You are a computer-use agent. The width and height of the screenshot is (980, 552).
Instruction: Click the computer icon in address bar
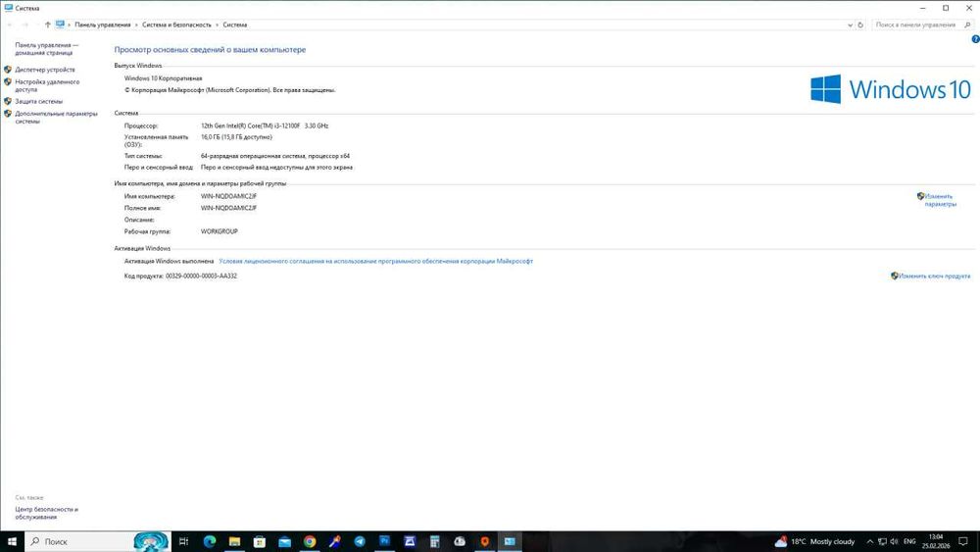(x=60, y=25)
